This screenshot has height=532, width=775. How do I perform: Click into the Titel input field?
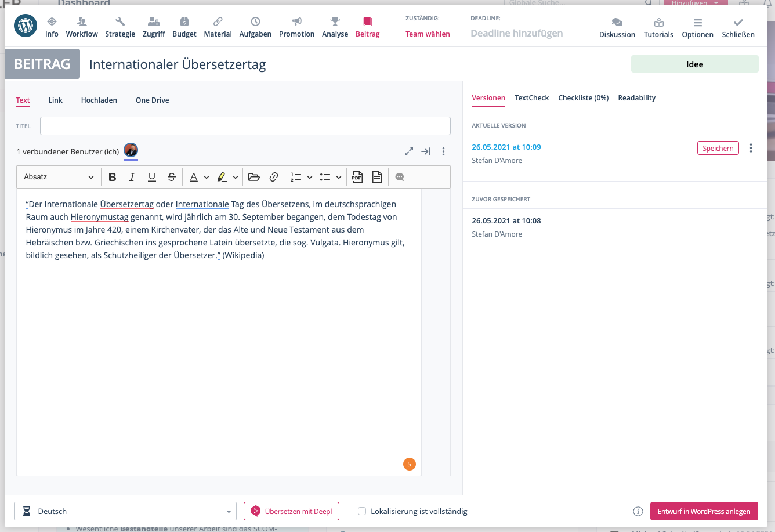[245, 126]
